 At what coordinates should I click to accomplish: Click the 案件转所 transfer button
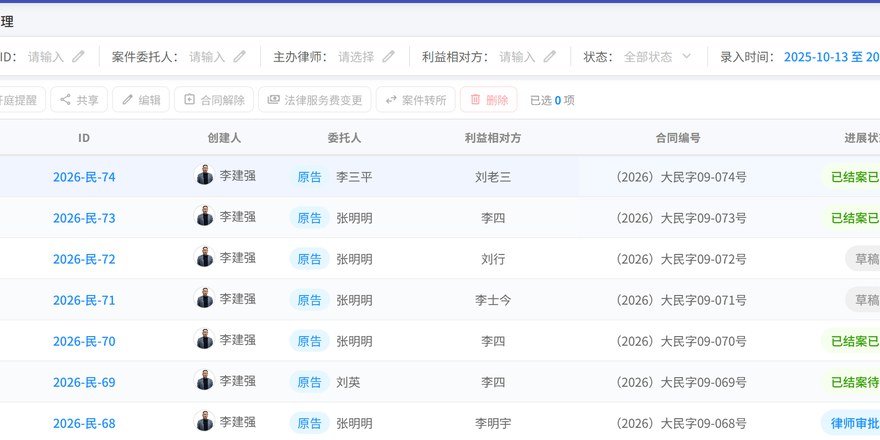tap(415, 100)
